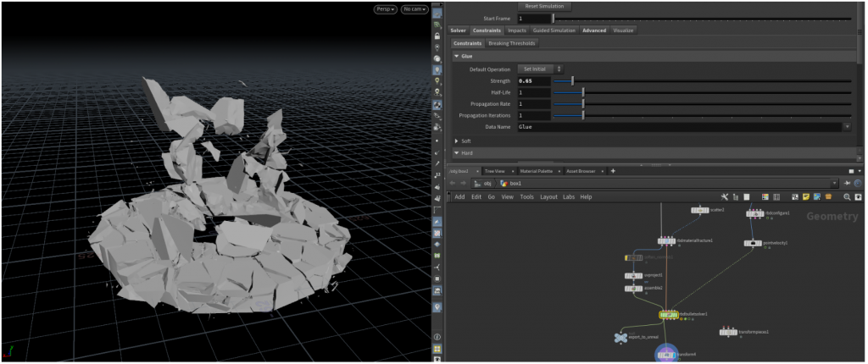Image resolution: width=868 pixels, height=364 pixels.
Task: Add a new pane tab with plus button
Action: (x=613, y=172)
